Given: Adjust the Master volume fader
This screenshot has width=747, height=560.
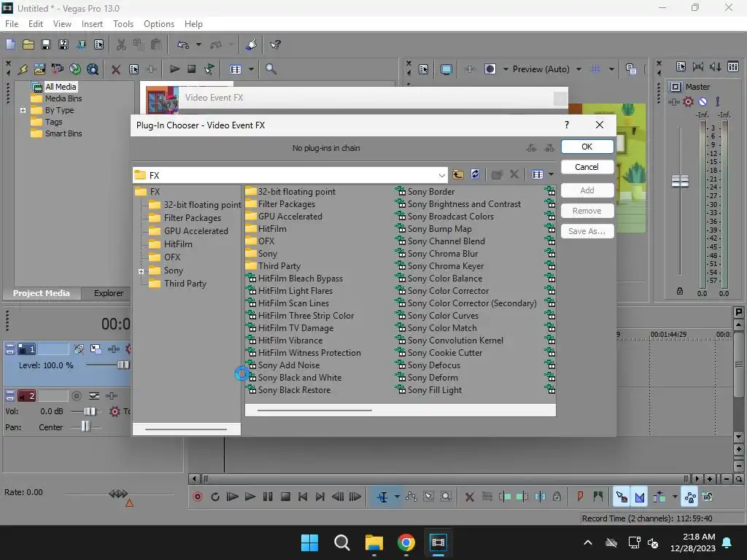Looking at the screenshot, I should [x=680, y=181].
